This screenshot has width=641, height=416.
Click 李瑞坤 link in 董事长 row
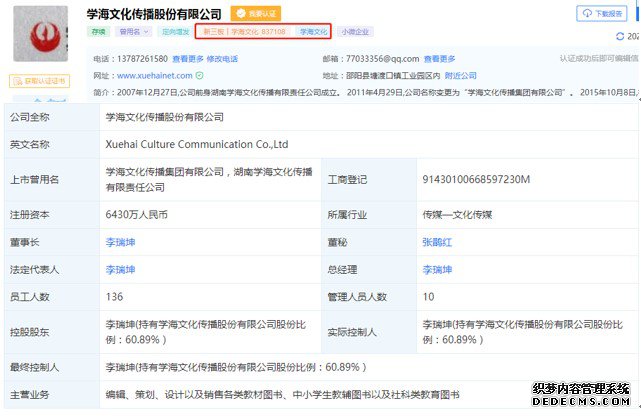(x=120, y=242)
